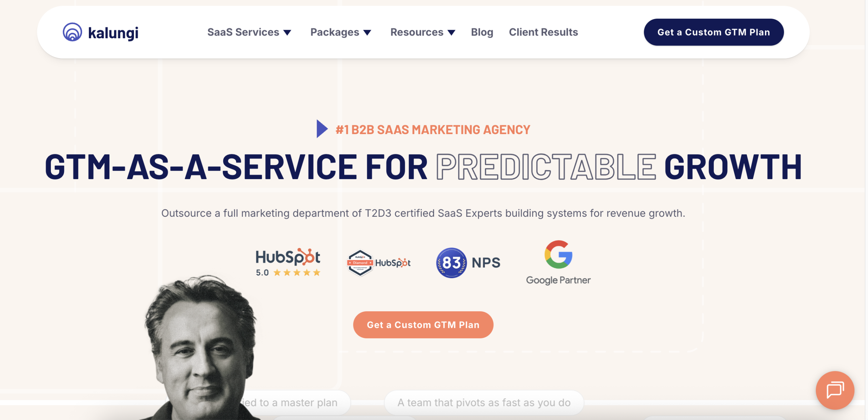Open the chat widget bubble
The height and width of the screenshot is (420, 868).
point(835,390)
